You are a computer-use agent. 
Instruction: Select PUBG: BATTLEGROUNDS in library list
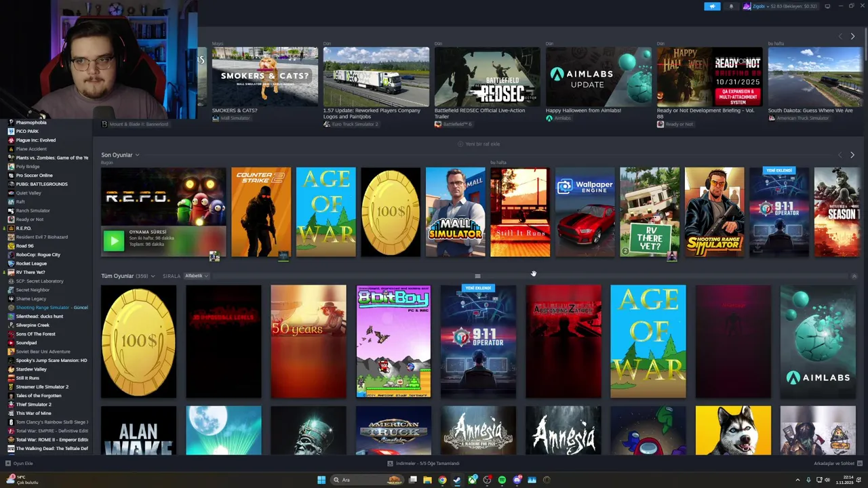click(x=41, y=184)
